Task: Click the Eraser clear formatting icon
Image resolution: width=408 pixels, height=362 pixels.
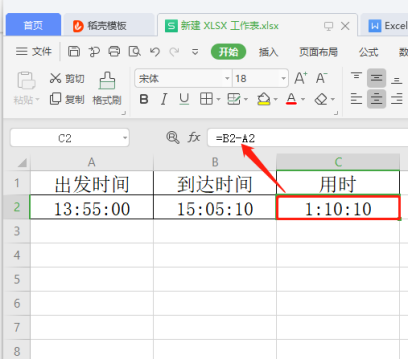Action: (x=321, y=99)
